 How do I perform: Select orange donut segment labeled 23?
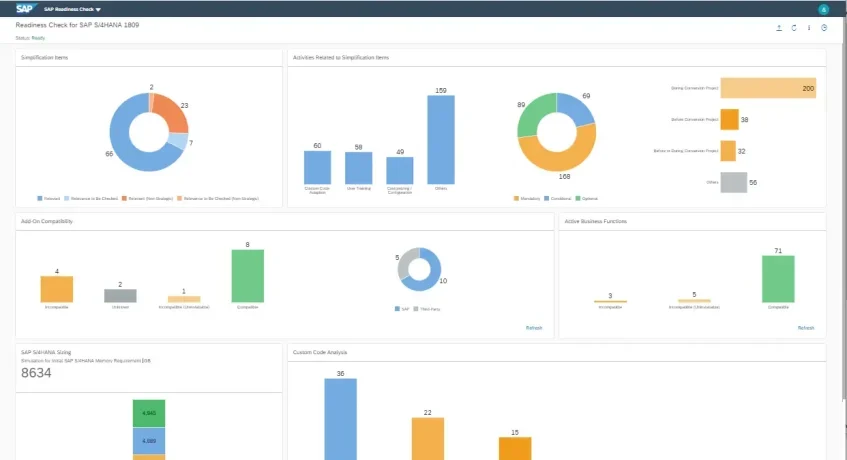click(172, 112)
